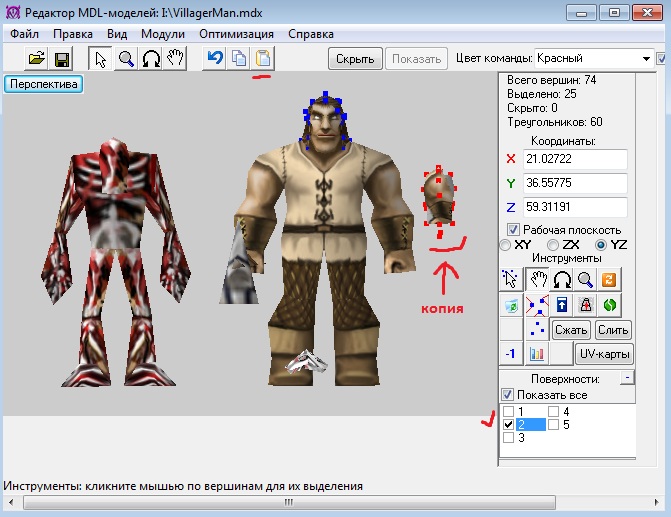The width and height of the screenshot is (671, 517).
Task: Click the vertex weld lines tool icon
Action: (537, 305)
